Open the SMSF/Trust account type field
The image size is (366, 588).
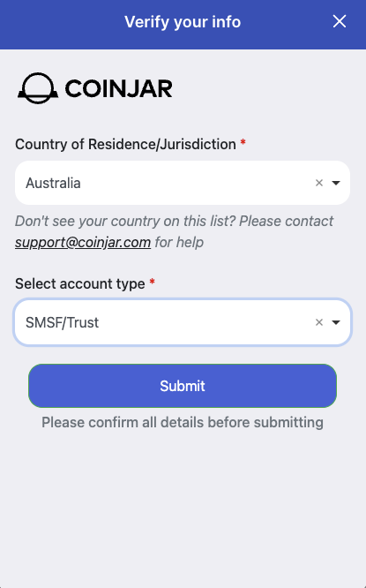click(x=183, y=322)
